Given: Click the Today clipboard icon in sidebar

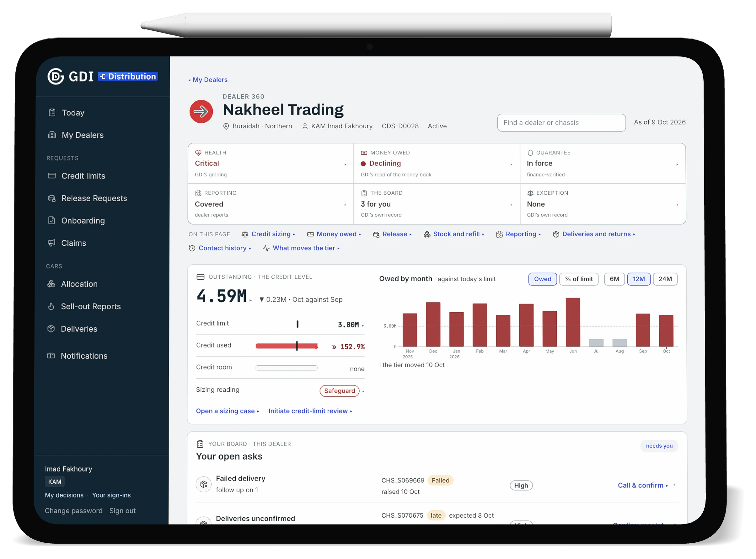Looking at the screenshot, I should [x=52, y=113].
